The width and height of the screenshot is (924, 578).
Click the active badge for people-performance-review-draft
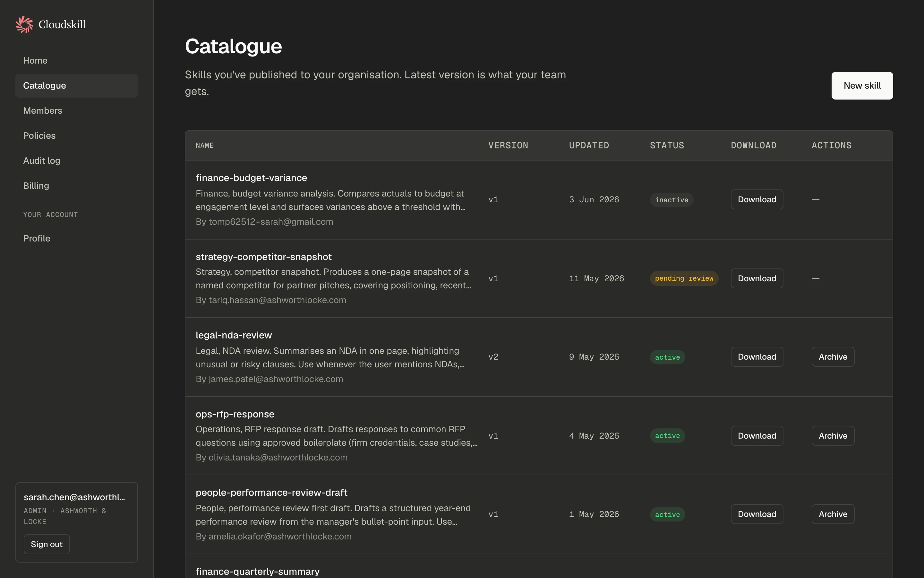click(x=667, y=514)
